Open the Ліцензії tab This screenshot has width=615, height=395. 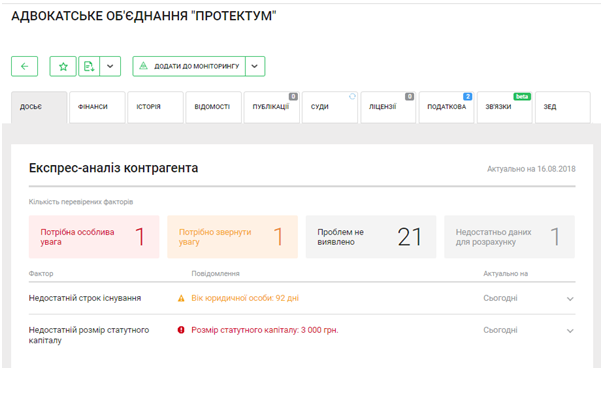(x=388, y=107)
